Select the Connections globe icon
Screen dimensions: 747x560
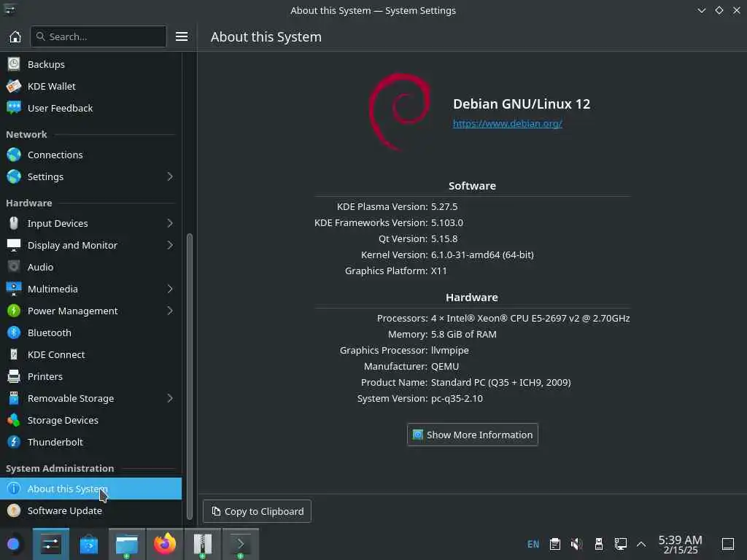pos(14,155)
